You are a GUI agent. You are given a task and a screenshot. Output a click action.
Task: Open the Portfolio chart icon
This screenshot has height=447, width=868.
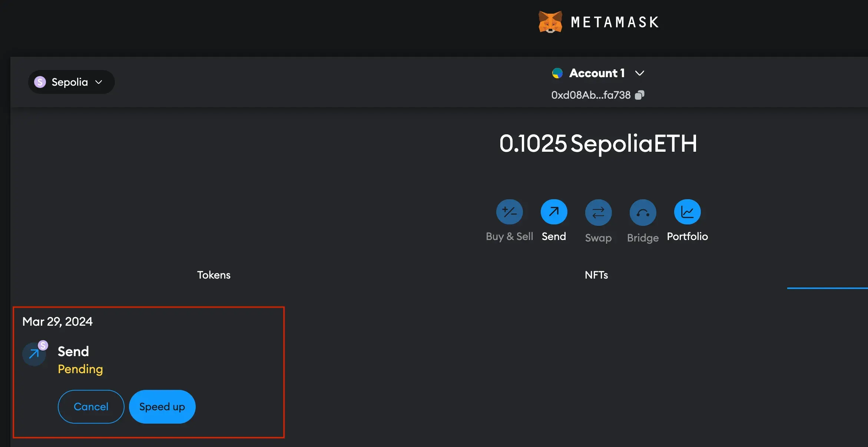[x=688, y=212]
